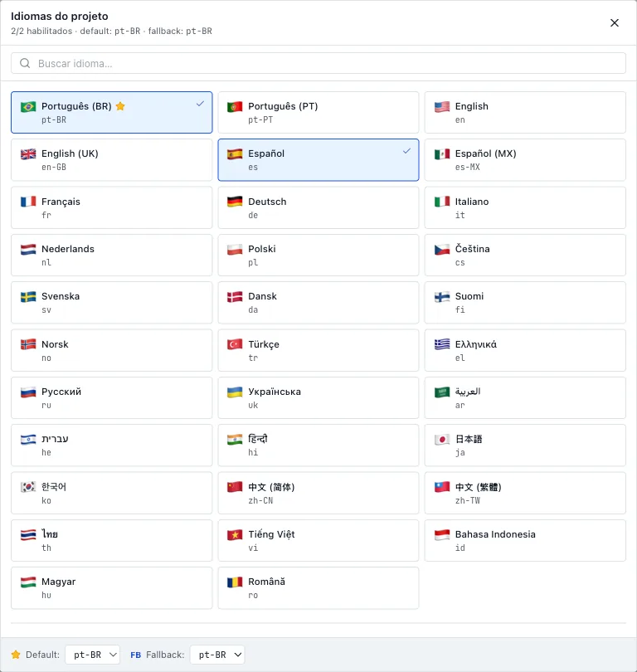Open the Default language dropdown

click(93, 655)
